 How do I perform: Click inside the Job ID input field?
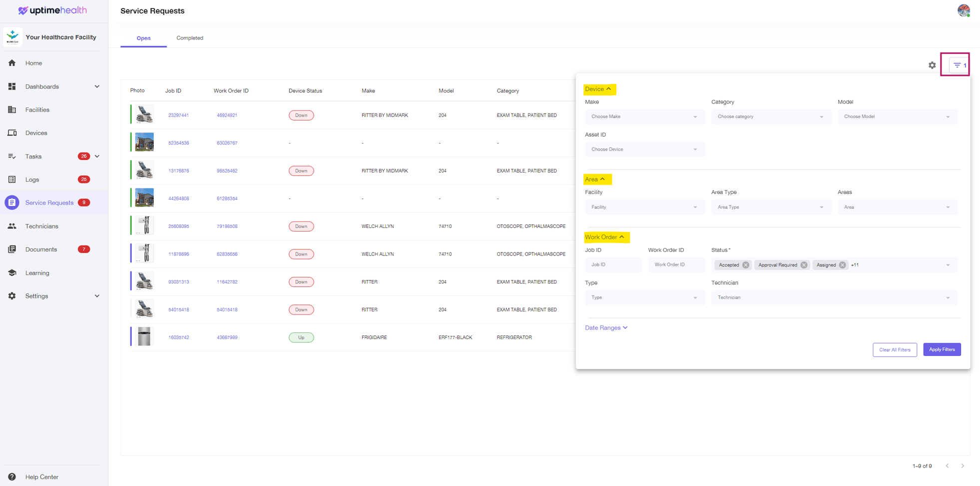pyautogui.click(x=613, y=264)
